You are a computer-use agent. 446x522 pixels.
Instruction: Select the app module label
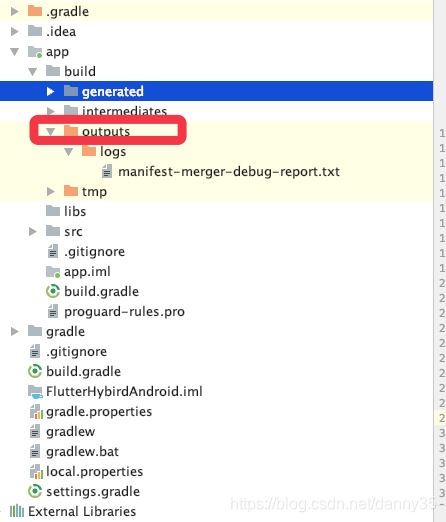57,52
